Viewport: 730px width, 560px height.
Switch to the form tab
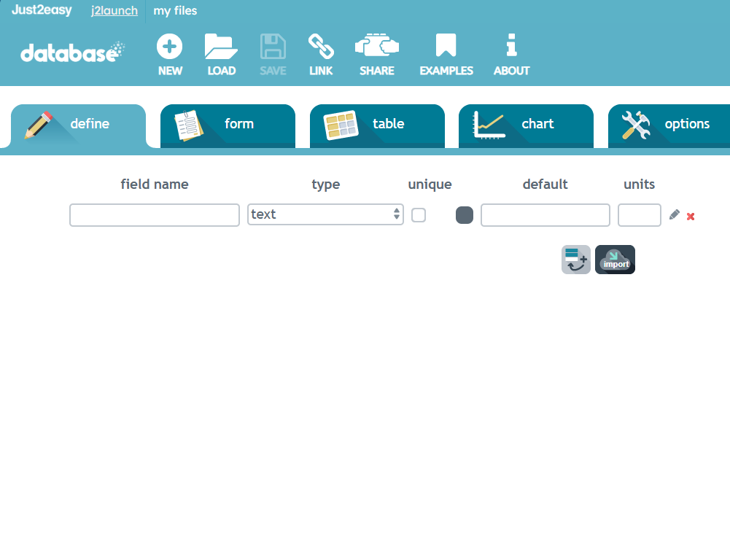(228, 125)
